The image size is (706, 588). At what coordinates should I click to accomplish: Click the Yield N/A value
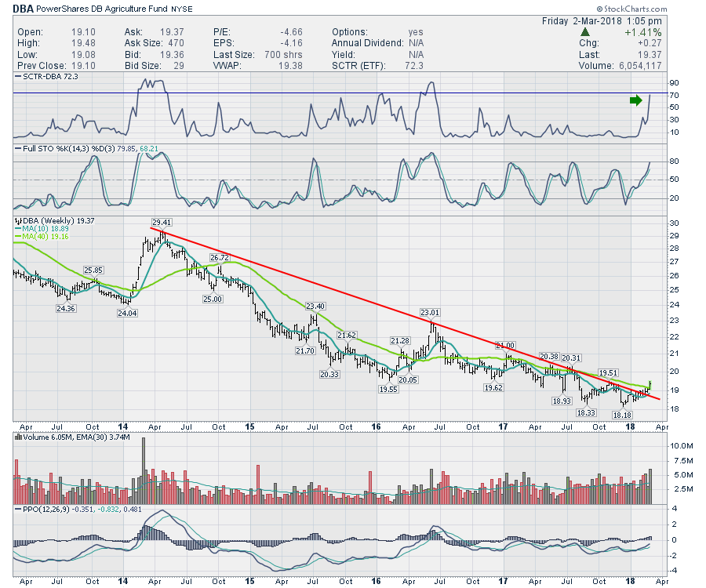coord(416,54)
